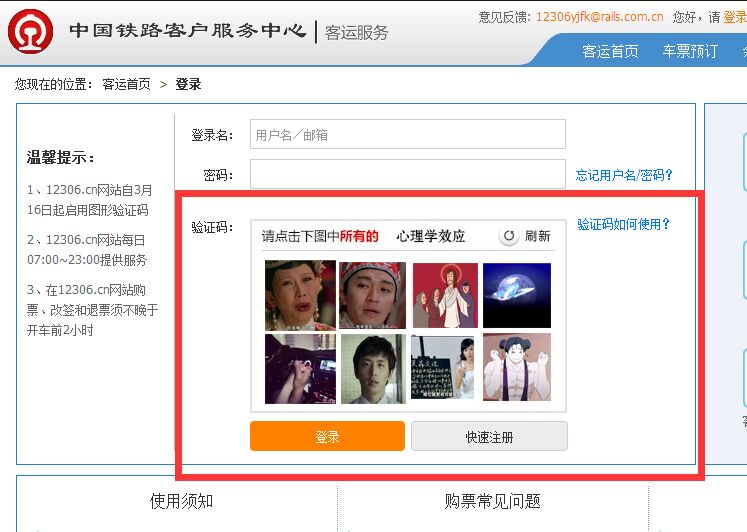
Task: Open the 客运首页 navigation tab
Action: (x=610, y=51)
